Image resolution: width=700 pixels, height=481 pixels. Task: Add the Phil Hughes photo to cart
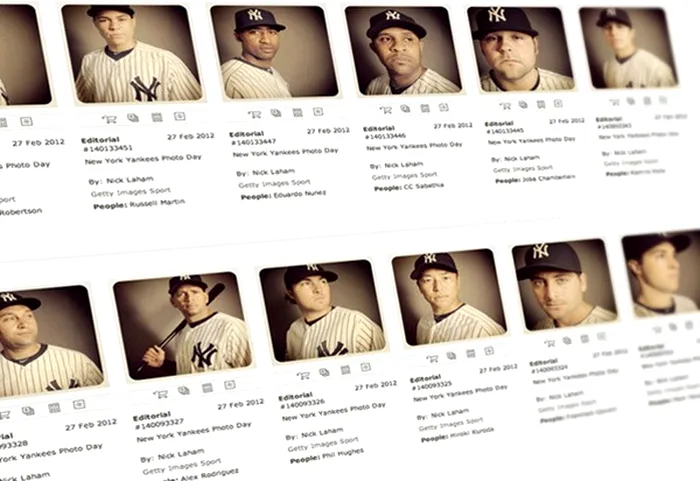[303, 376]
